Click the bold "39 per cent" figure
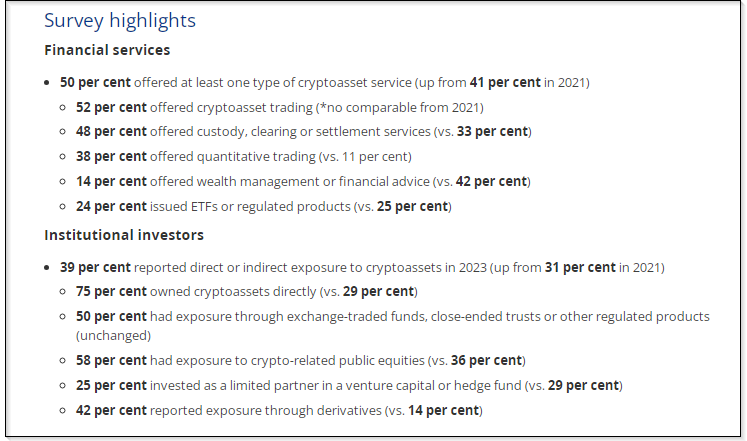Screen dimensions: 747x441 tap(95, 267)
